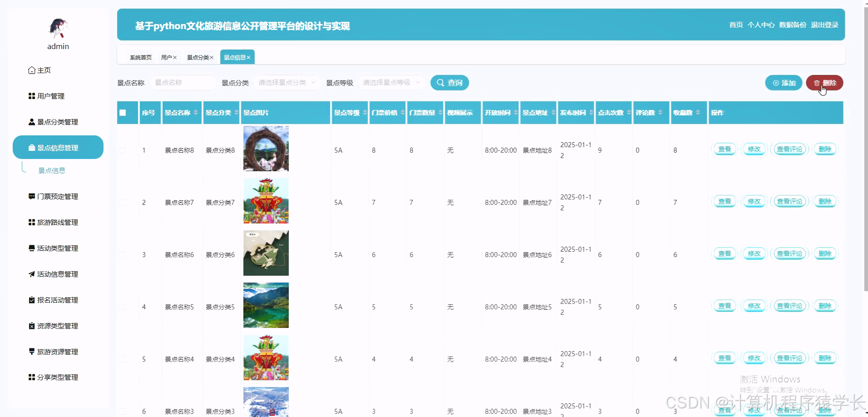This screenshot has width=868, height=417.
Task: Open 个人中心 in the top header
Action: pos(761,25)
